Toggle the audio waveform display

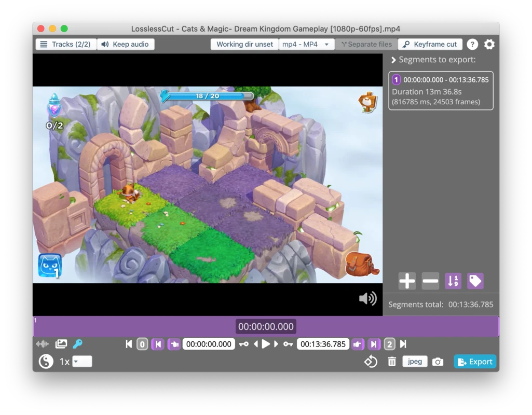pyautogui.click(x=43, y=344)
